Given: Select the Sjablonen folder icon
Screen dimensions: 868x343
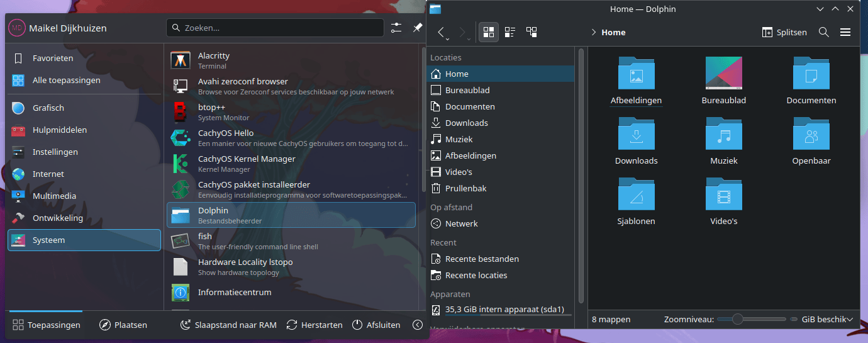Looking at the screenshot, I should pyautogui.click(x=636, y=194).
